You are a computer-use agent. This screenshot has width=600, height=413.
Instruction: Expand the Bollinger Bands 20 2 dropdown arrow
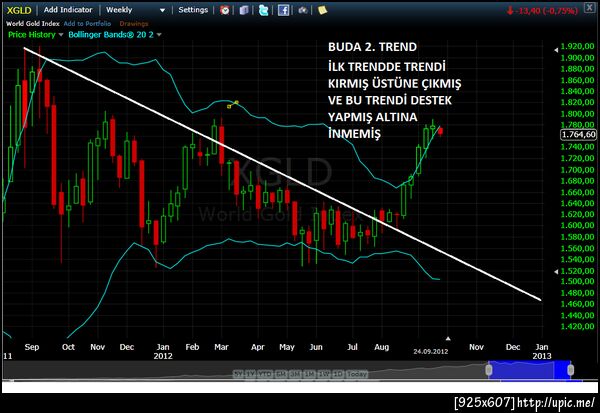click(x=159, y=35)
